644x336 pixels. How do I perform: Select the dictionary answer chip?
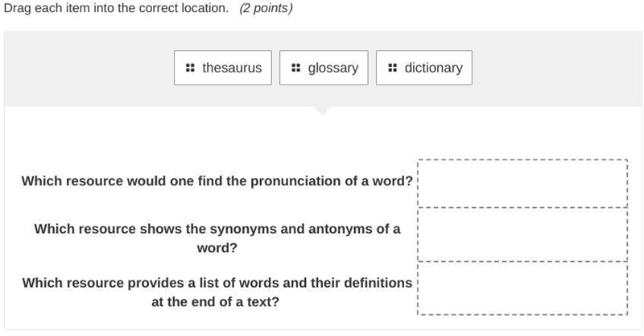424,68
